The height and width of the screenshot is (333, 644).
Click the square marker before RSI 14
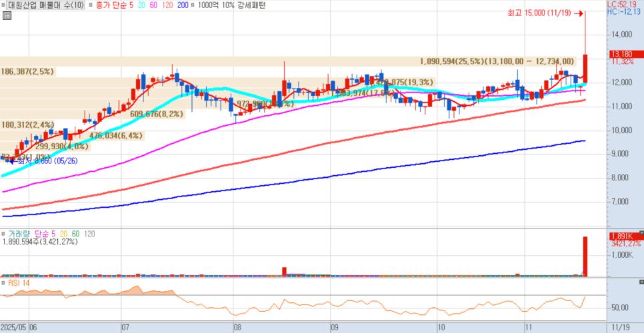click(x=4, y=283)
